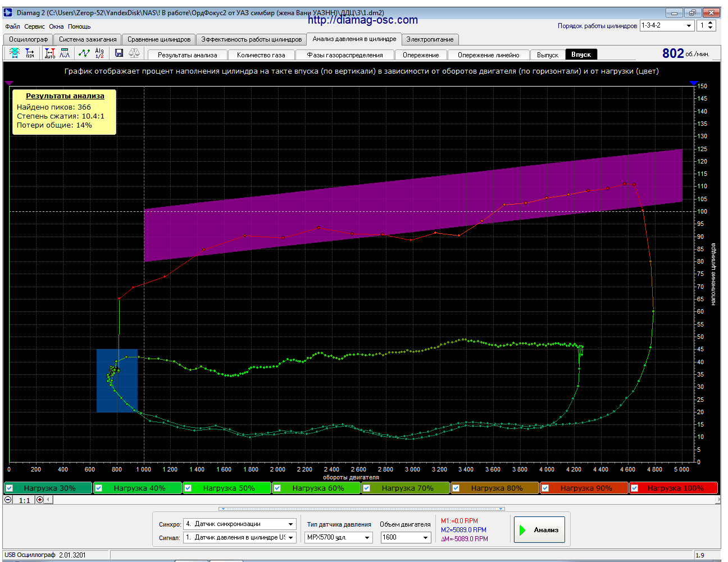Toggle the Нагрузка 30% checkbox
The height and width of the screenshot is (562, 728).
pyautogui.click(x=10, y=488)
